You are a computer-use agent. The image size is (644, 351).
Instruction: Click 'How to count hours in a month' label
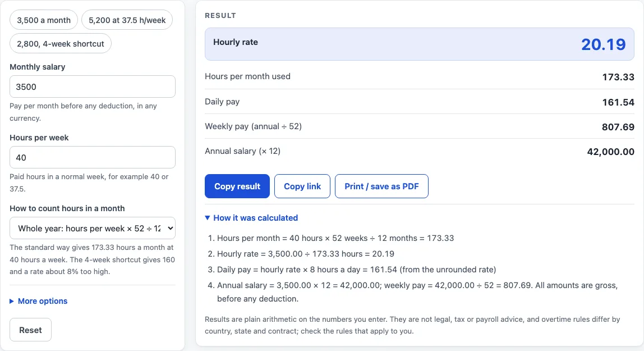click(x=67, y=208)
